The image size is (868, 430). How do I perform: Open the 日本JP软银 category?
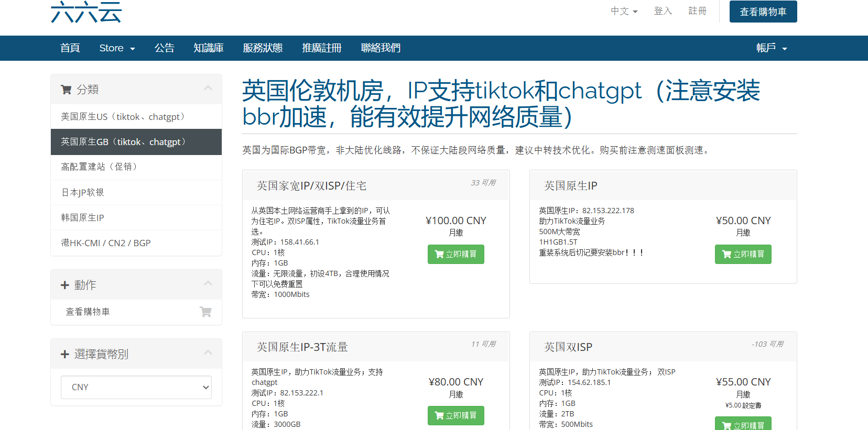pyautogui.click(x=83, y=192)
